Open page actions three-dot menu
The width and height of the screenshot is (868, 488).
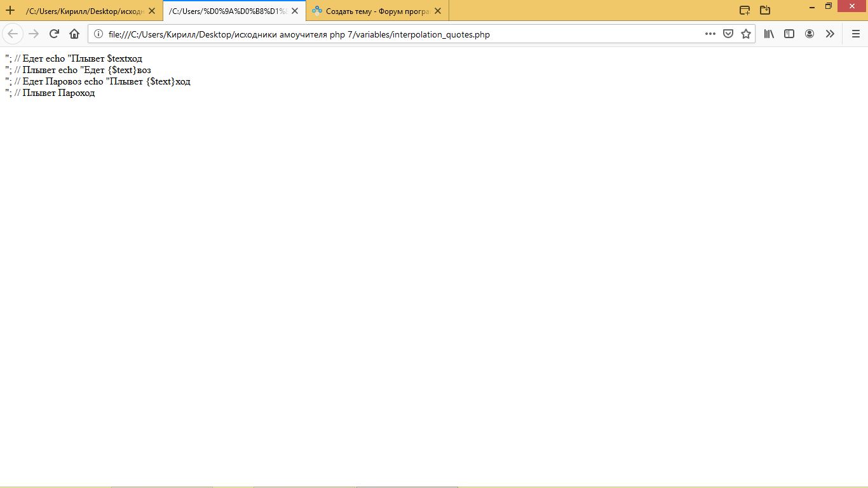coord(710,34)
